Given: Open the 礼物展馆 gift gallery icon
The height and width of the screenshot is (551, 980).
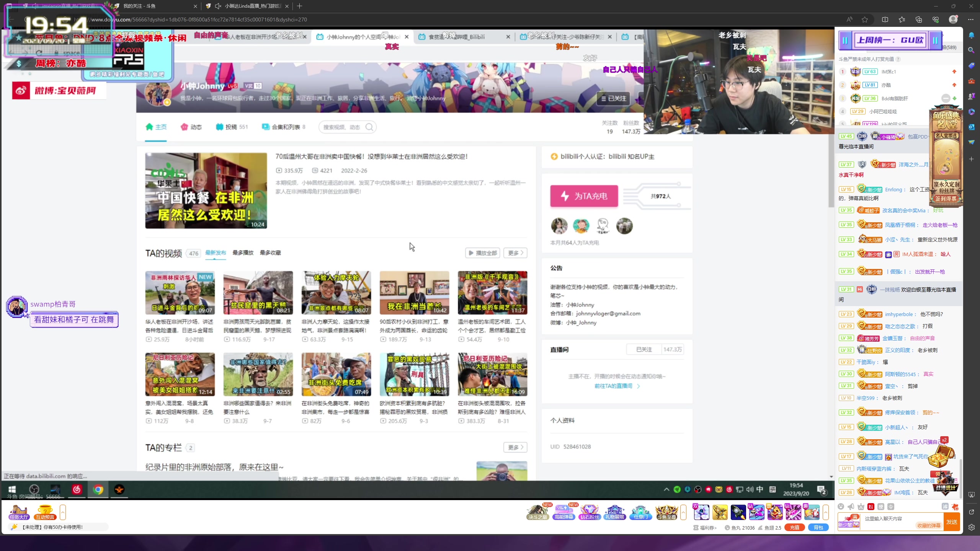Looking at the screenshot, I should pos(614,512).
